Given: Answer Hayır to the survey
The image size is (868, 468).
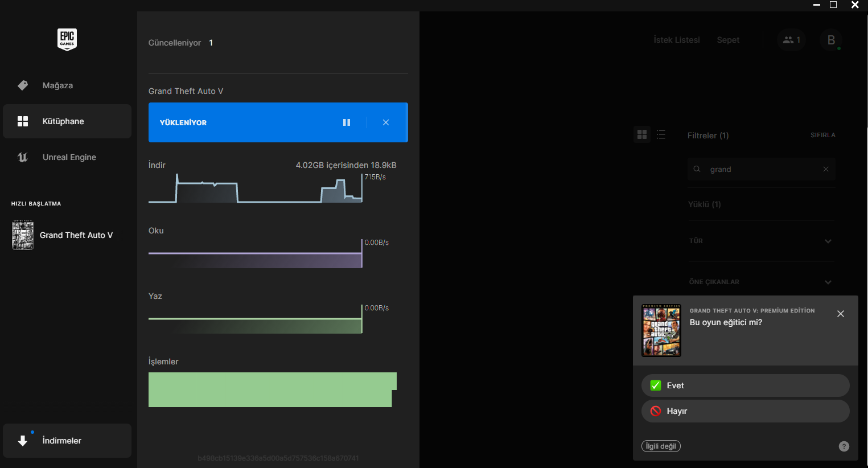Looking at the screenshot, I should [x=746, y=411].
